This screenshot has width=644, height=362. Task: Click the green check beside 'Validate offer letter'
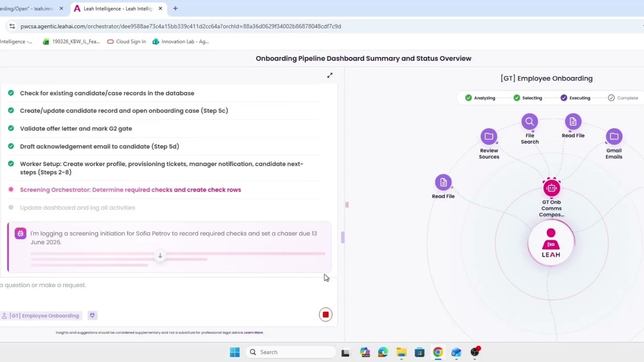[x=11, y=128]
